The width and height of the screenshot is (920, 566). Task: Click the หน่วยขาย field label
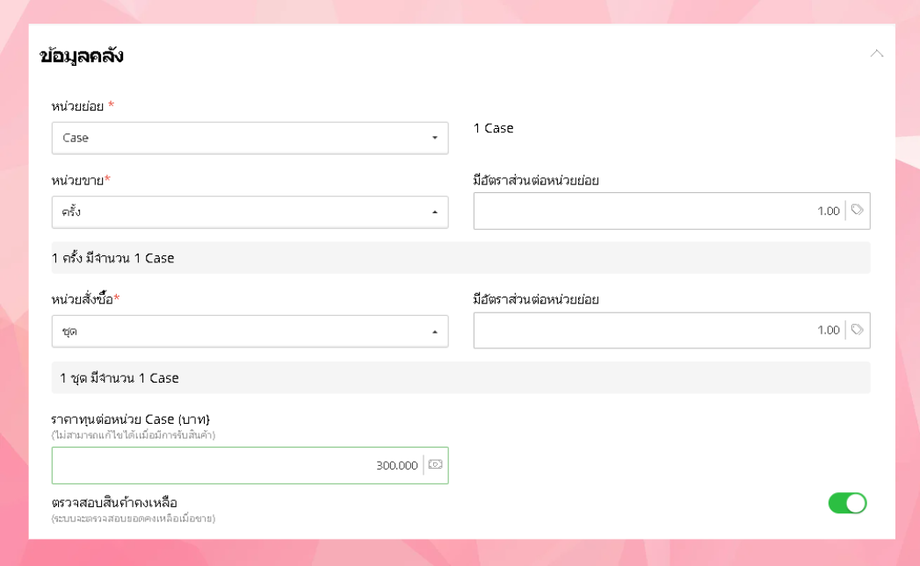77,180
